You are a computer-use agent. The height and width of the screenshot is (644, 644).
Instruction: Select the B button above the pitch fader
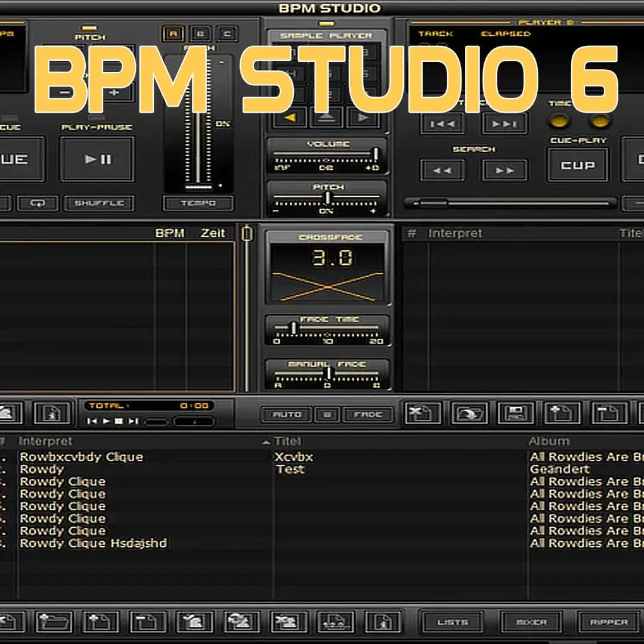(x=200, y=33)
